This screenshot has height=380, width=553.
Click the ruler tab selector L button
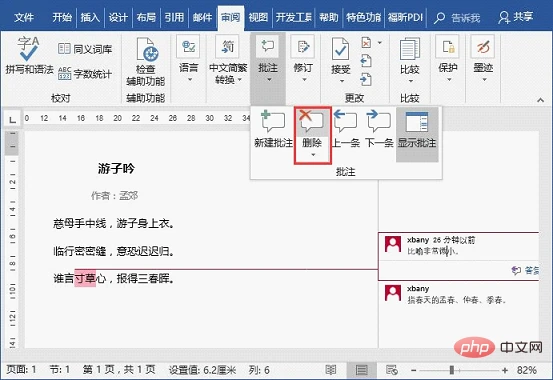click(x=12, y=119)
